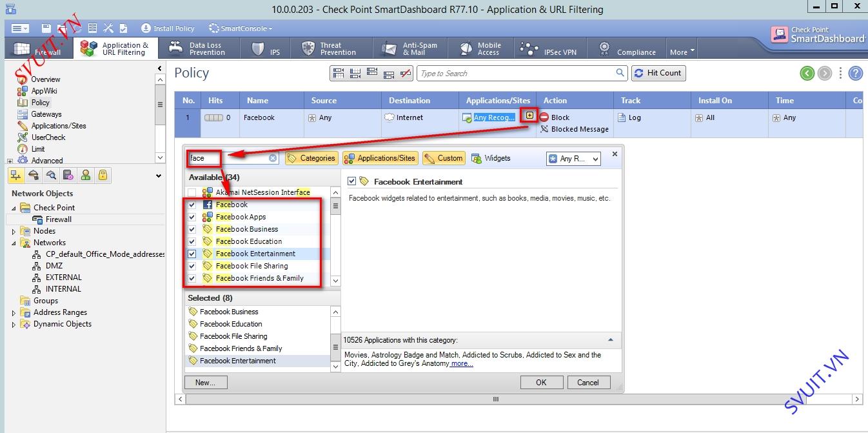Click the plus button in Applications/Sites cell

[529, 116]
